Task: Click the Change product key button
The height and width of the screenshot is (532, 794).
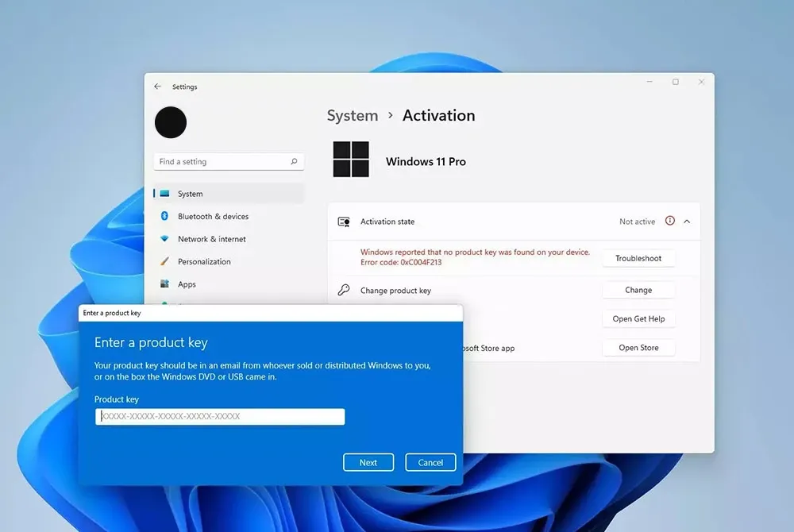Action: pyautogui.click(x=638, y=290)
